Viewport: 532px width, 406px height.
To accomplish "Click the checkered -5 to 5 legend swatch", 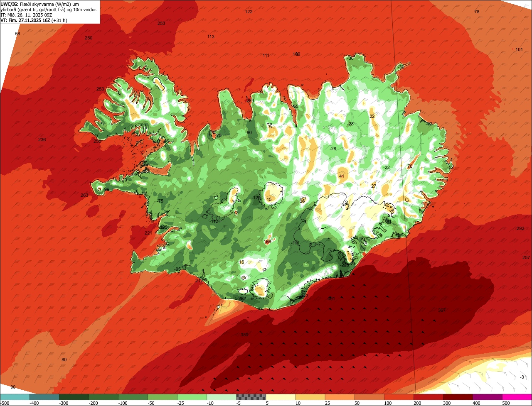I will click(x=251, y=397).
